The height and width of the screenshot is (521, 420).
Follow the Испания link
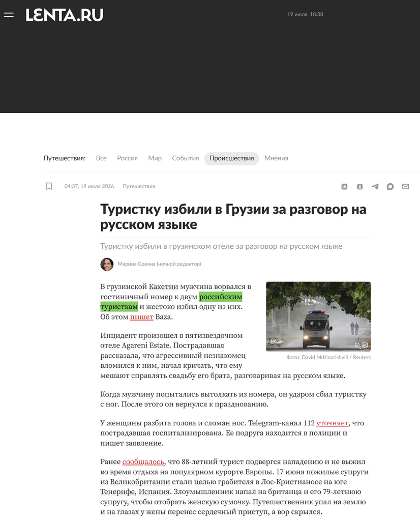[155, 492]
